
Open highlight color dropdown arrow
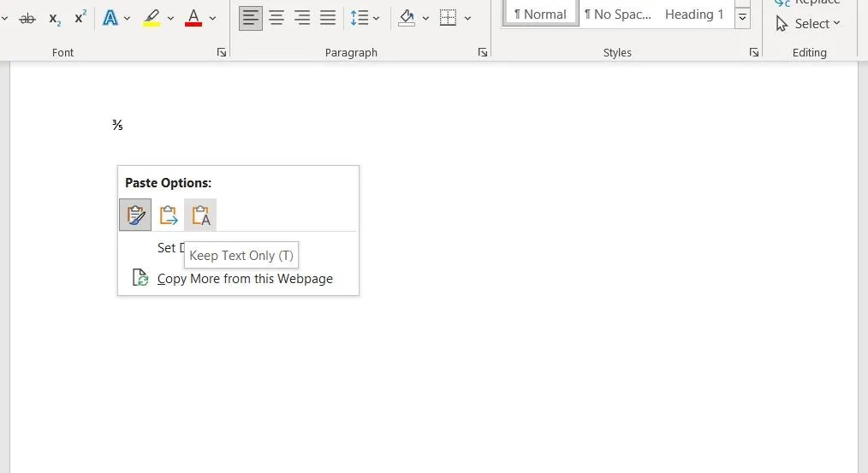tap(170, 18)
